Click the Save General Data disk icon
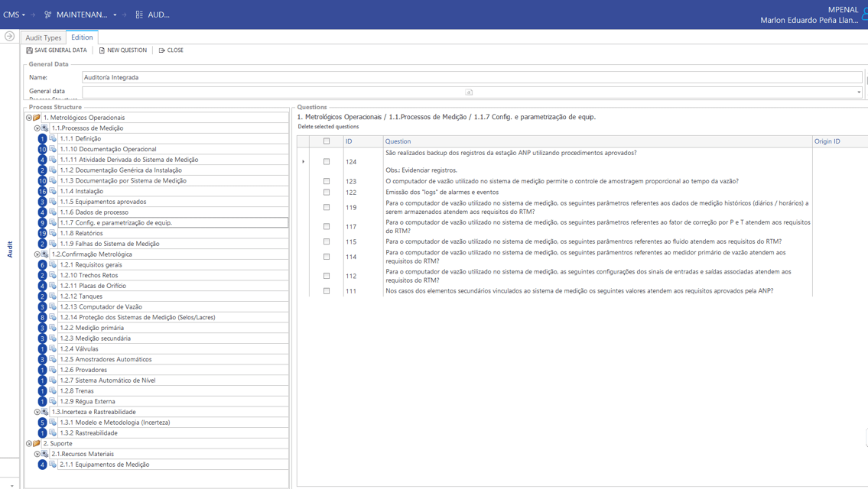868x489 pixels. (x=29, y=50)
